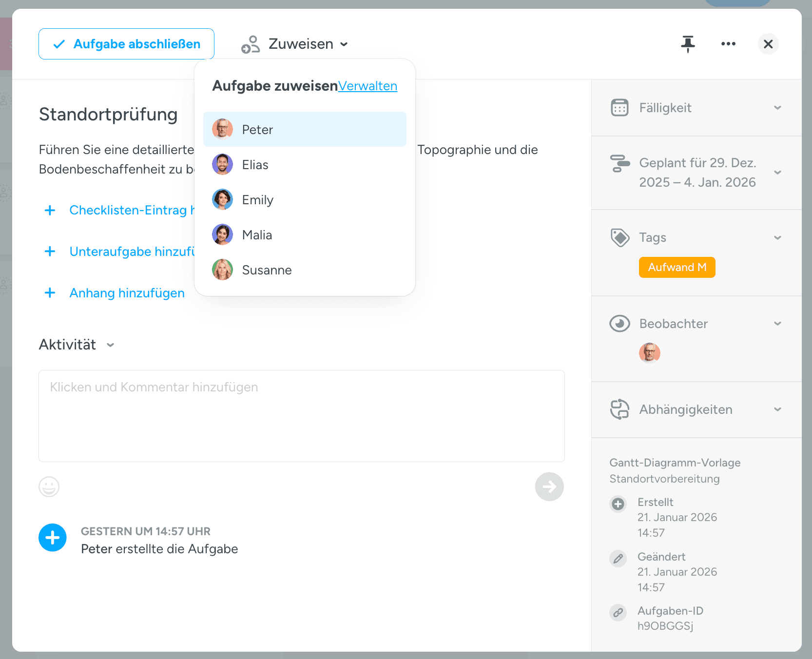
Task: Pin the task with the pushpin icon
Action: [x=688, y=44]
